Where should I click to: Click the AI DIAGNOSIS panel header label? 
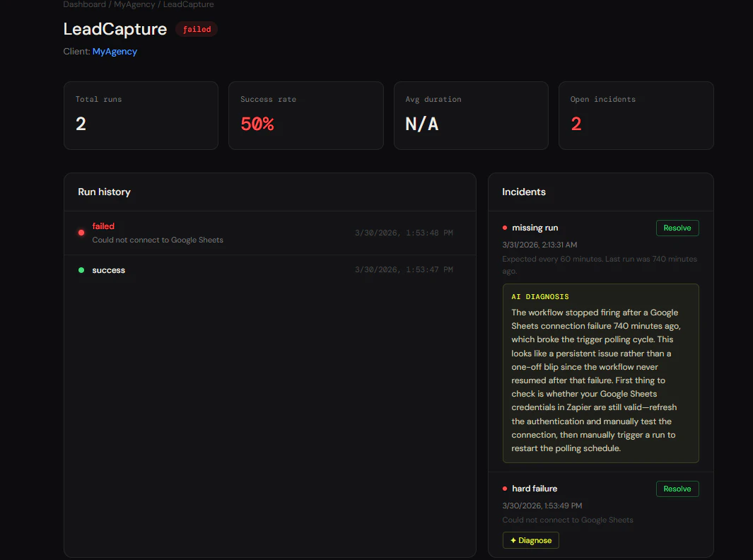(540, 296)
